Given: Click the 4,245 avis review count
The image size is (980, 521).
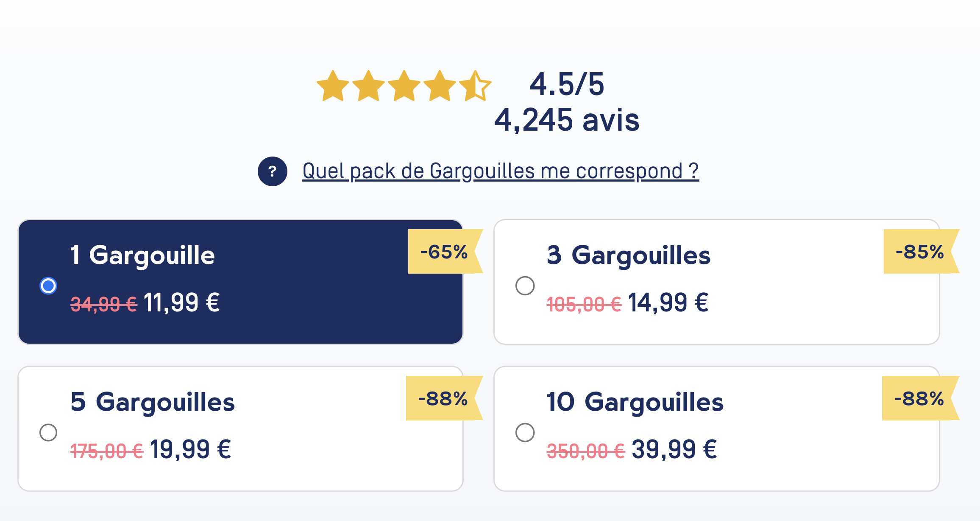Looking at the screenshot, I should [x=567, y=120].
